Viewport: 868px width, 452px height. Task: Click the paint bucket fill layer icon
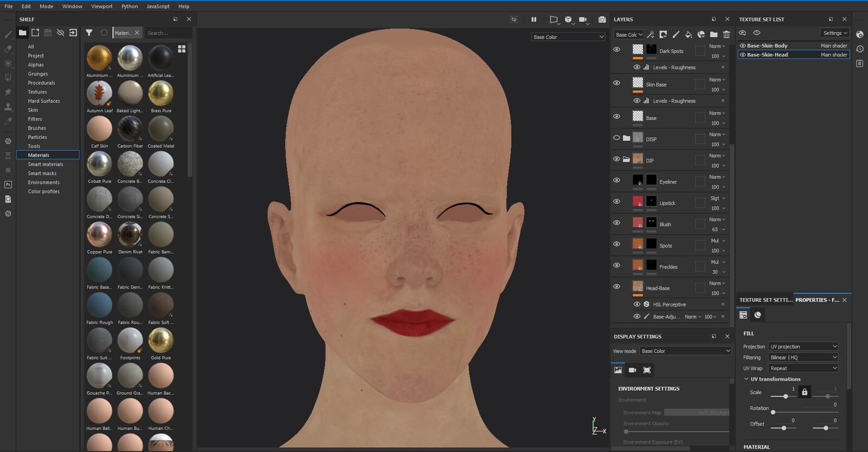688,35
